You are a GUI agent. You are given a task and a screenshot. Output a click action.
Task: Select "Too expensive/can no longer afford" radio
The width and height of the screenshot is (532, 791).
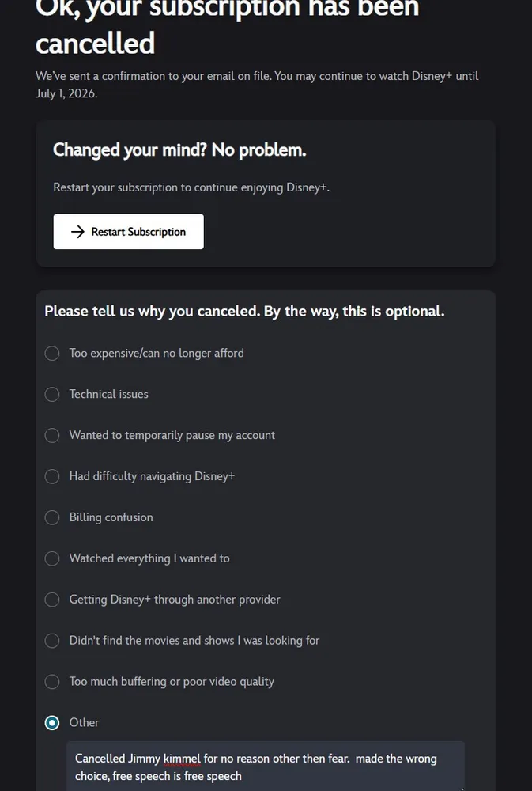point(52,353)
